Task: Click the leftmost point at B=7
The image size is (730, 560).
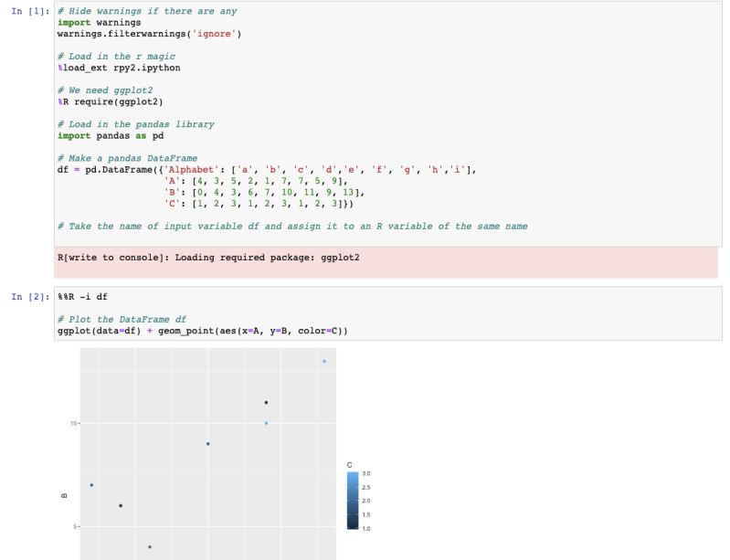Action: (91, 485)
